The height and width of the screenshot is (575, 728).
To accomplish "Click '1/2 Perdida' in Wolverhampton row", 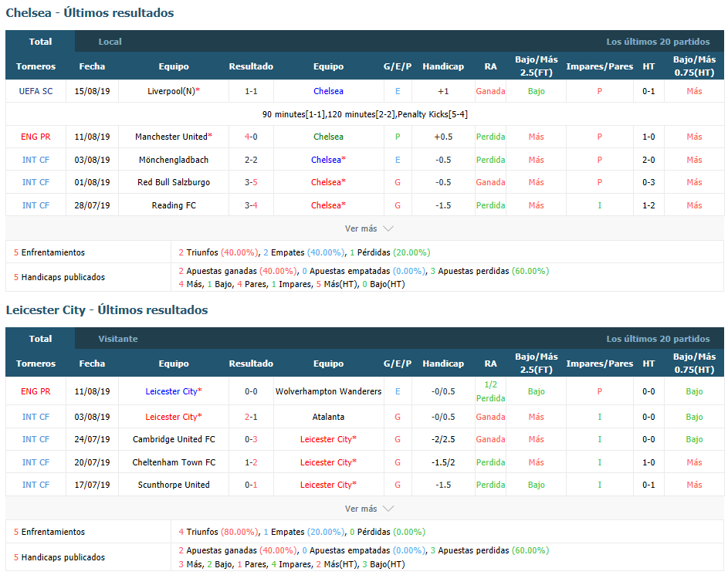I will click(490, 391).
